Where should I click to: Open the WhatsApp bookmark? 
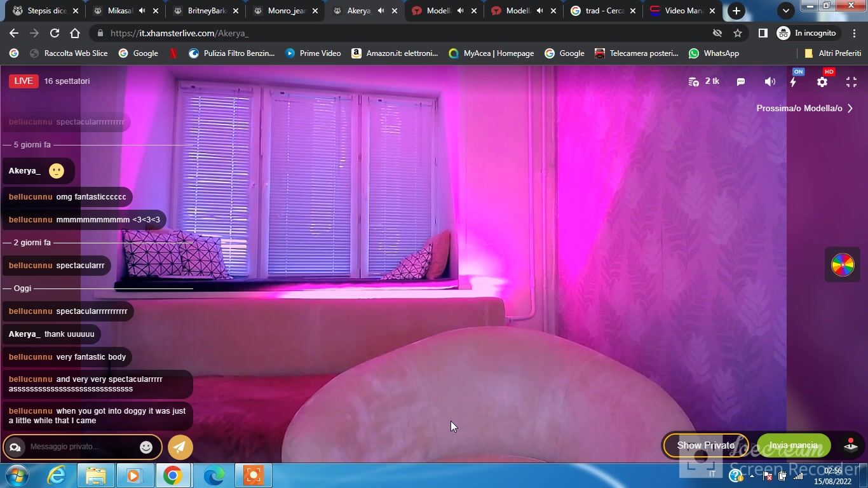(714, 53)
